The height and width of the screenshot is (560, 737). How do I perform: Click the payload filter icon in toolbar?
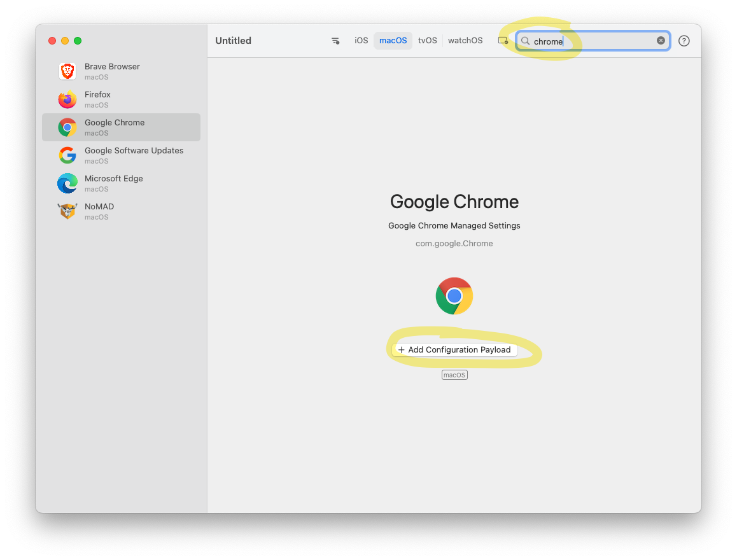[x=335, y=41]
